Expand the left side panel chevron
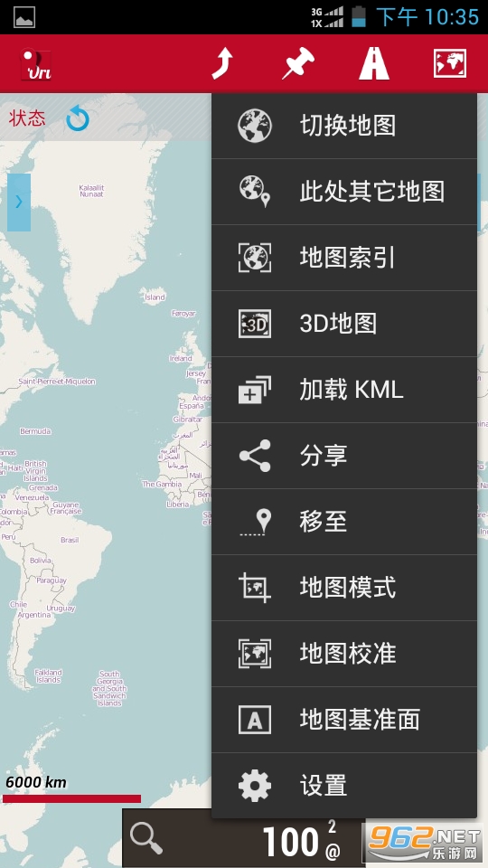 pyautogui.click(x=19, y=202)
